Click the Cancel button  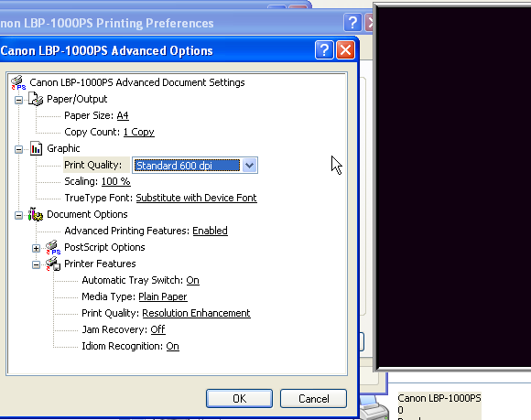[x=314, y=399]
